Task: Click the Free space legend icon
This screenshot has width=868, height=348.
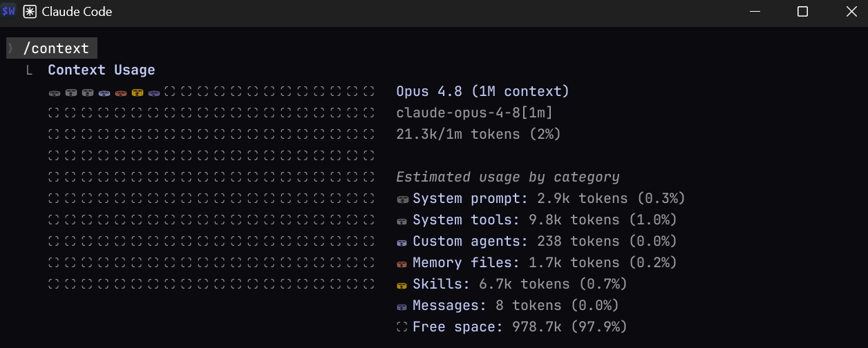Action: (x=402, y=327)
